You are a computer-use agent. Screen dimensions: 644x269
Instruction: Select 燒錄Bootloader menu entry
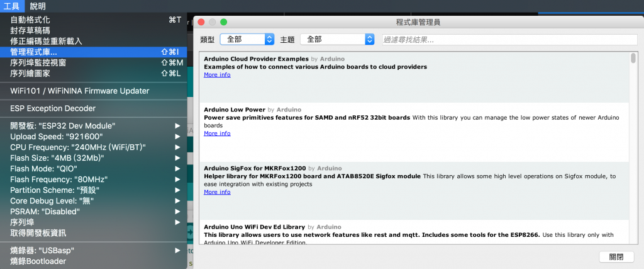[x=94, y=261]
